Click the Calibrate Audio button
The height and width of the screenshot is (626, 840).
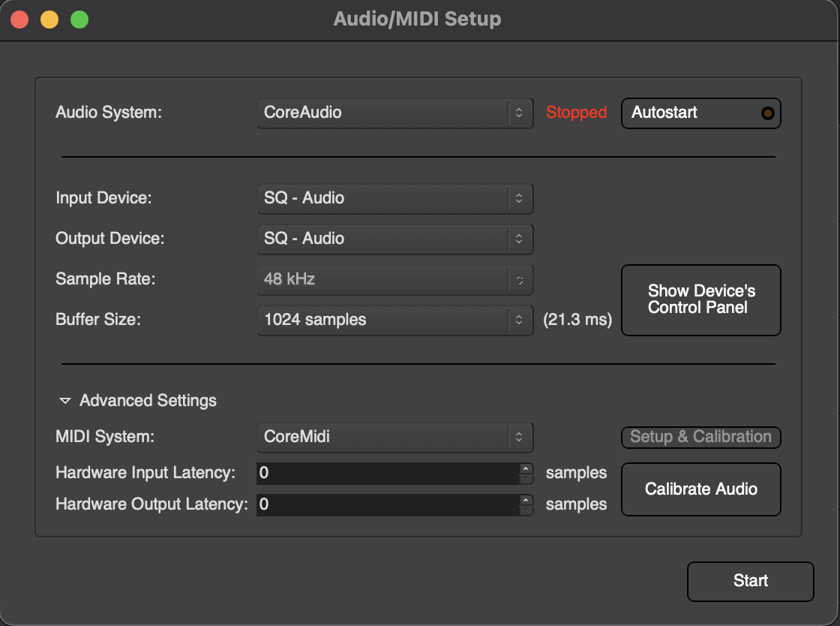(700, 489)
